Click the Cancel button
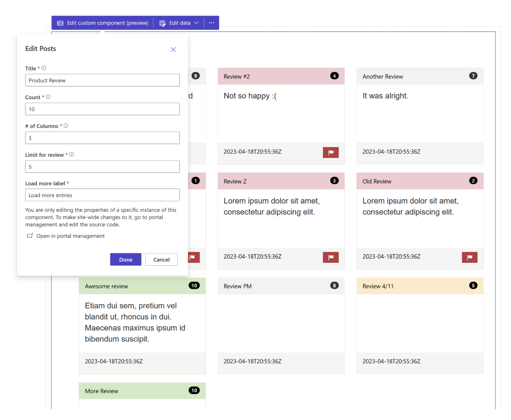Viewport: 511px width, 420px height. click(x=161, y=260)
